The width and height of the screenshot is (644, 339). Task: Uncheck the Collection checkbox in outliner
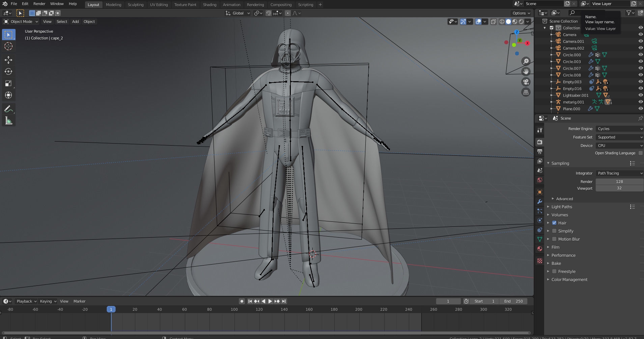552,28
